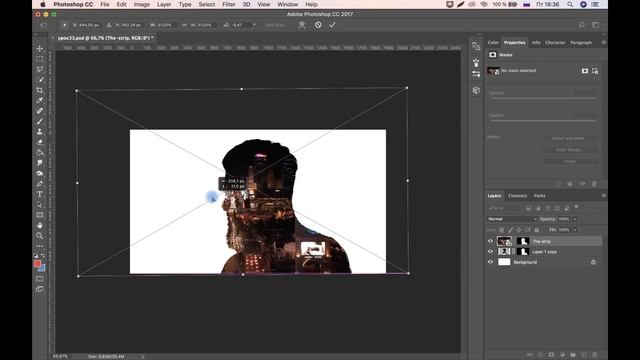Open the blend mode Normal dropdown
The height and width of the screenshot is (360, 640).
[x=512, y=219]
